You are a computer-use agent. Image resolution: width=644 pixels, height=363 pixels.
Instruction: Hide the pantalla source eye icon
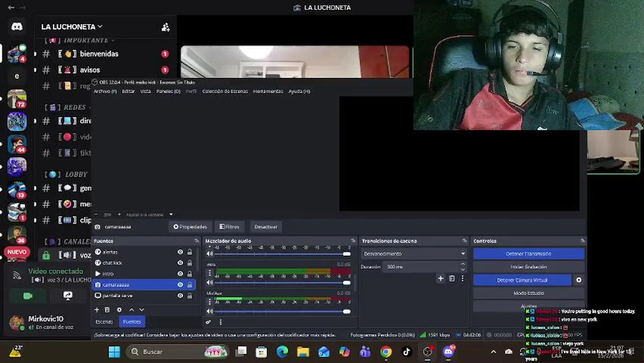point(180,295)
